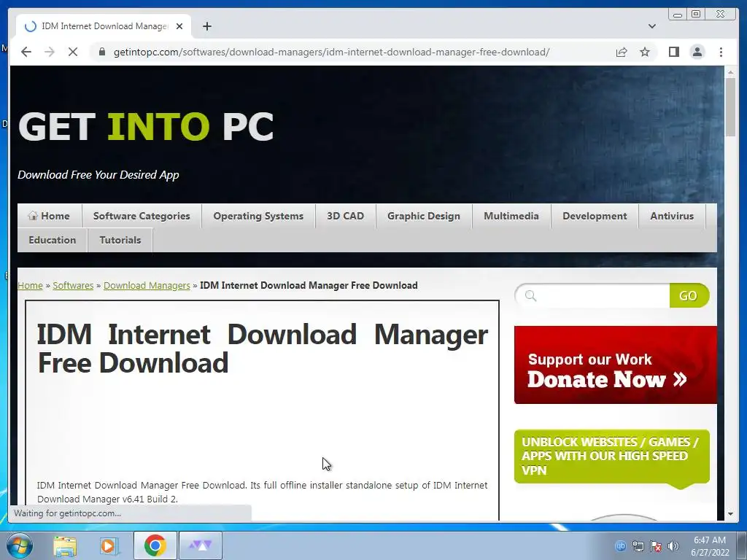The image size is (747, 560).
Task: Open Software Categories menu
Action: [x=142, y=216]
